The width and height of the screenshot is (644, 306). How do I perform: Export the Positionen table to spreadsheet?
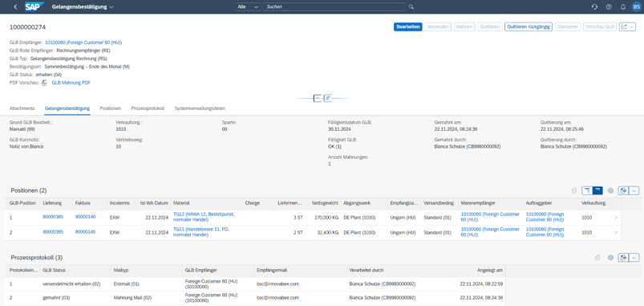click(x=623, y=190)
